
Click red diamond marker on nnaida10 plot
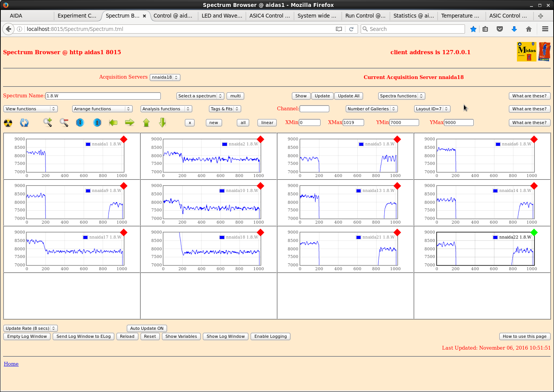coord(261,186)
